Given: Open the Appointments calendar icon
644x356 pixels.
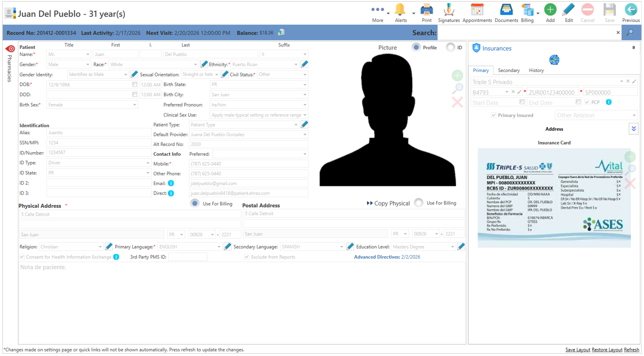Looking at the screenshot, I should [477, 10].
